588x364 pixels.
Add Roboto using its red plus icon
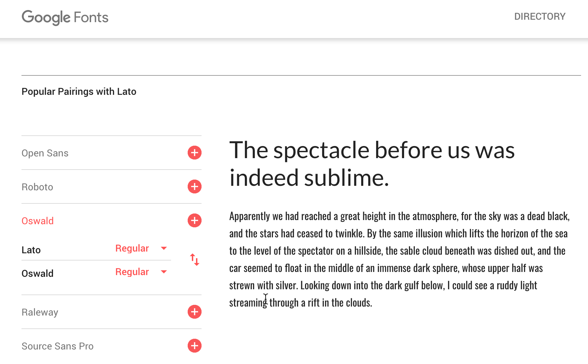195,186
